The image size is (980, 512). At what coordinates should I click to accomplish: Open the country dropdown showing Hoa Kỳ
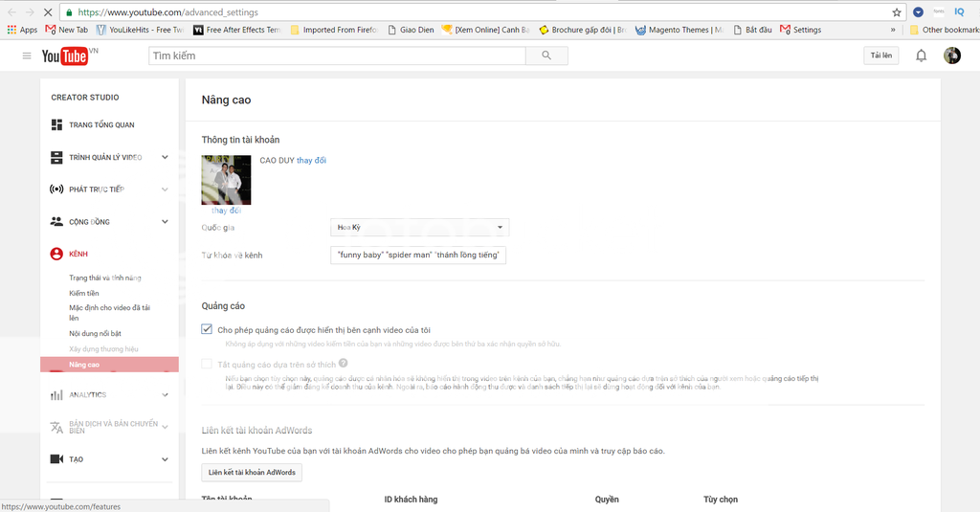pos(419,228)
